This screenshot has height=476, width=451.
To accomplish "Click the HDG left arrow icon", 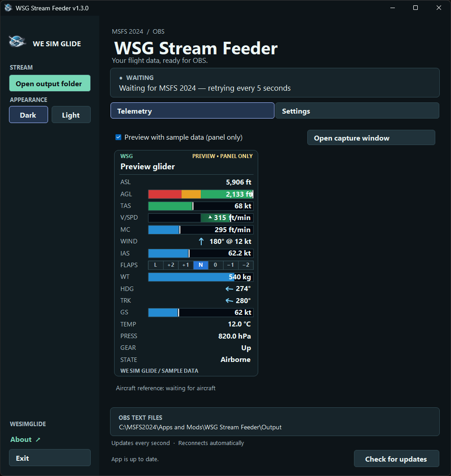I will click(229, 289).
